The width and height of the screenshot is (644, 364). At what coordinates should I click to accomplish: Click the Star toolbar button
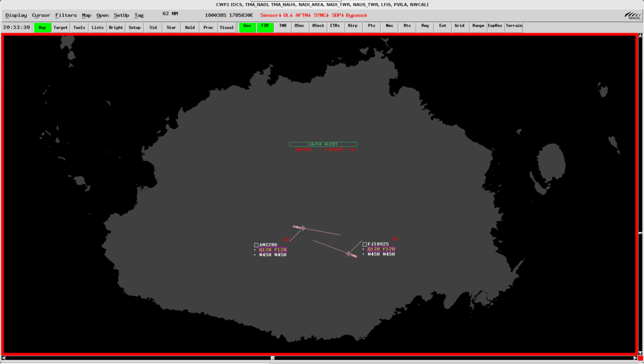pos(171,28)
